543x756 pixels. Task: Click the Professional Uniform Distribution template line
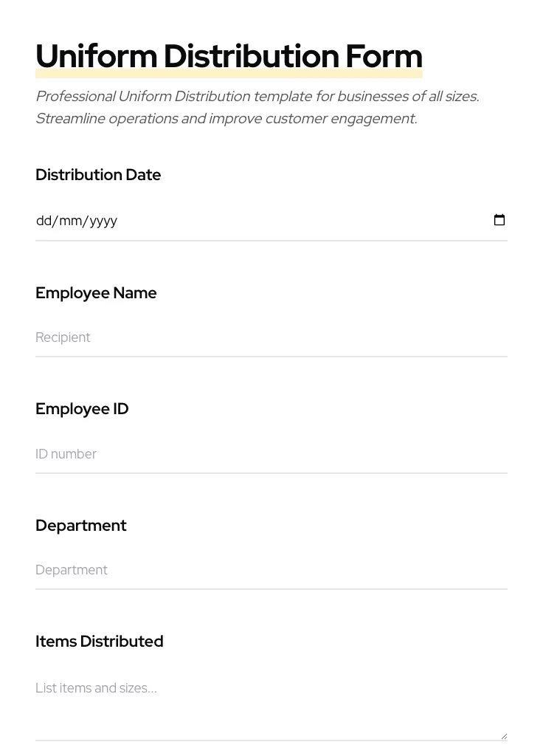257,97
